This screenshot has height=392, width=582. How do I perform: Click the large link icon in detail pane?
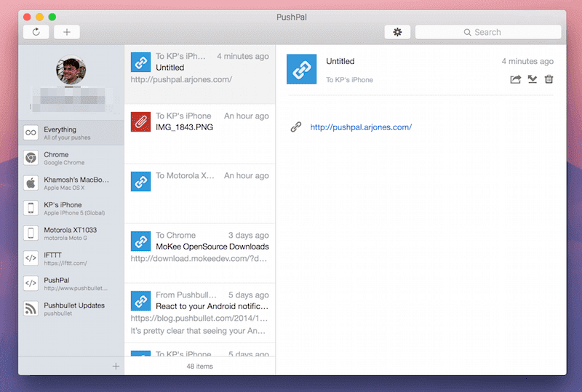tap(301, 69)
